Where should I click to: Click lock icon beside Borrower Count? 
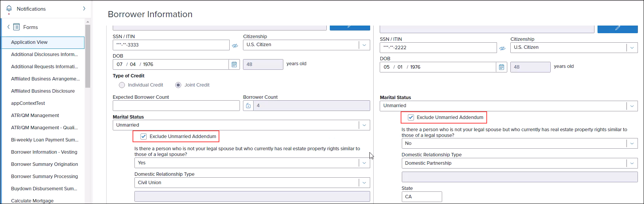click(x=248, y=106)
